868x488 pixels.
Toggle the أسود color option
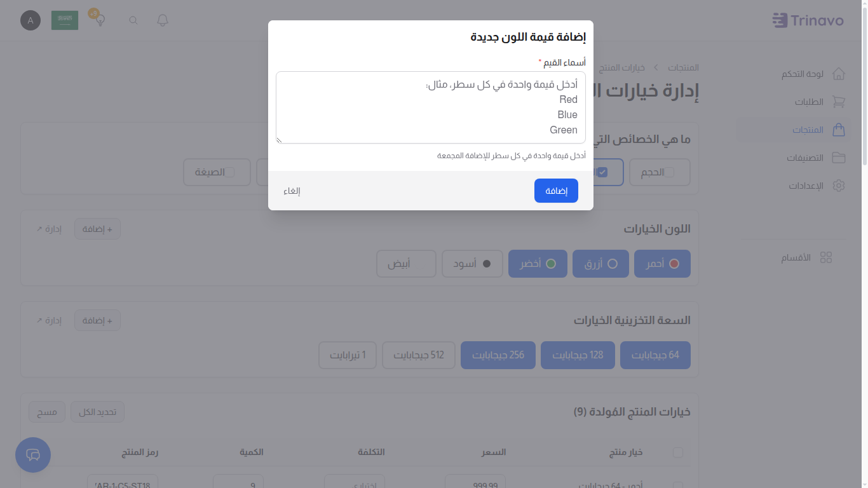tap(472, 263)
